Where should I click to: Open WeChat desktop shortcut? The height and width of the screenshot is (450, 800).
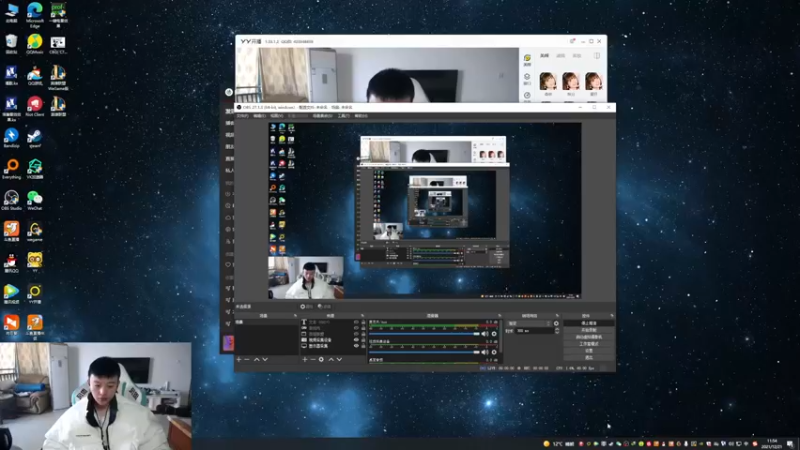[x=35, y=200]
